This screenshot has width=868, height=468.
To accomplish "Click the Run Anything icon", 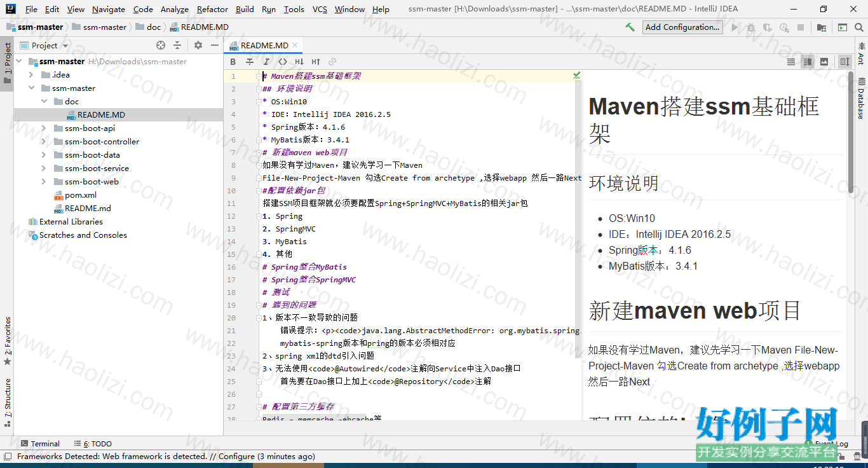I will pyautogui.click(x=843, y=27).
